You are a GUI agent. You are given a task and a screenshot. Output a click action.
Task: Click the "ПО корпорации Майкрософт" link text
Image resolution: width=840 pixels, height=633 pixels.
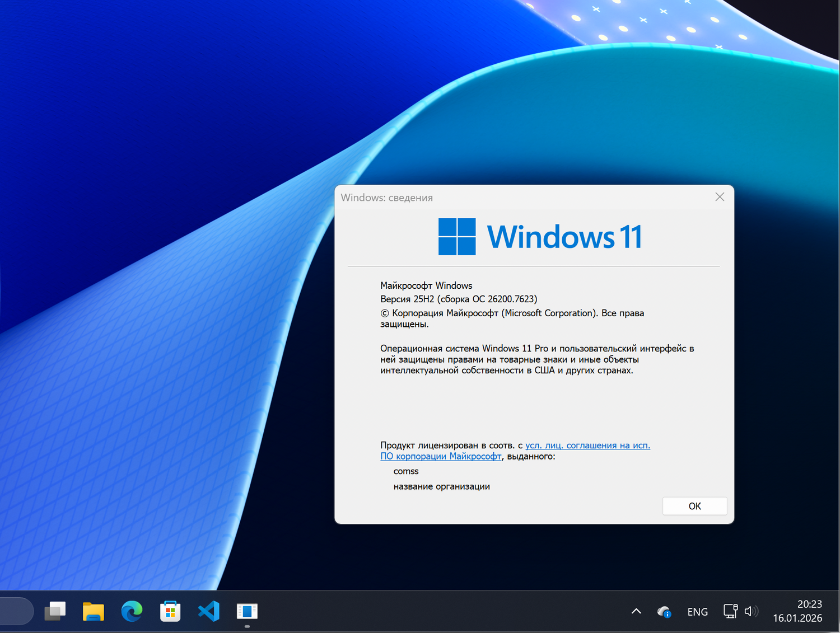click(441, 456)
